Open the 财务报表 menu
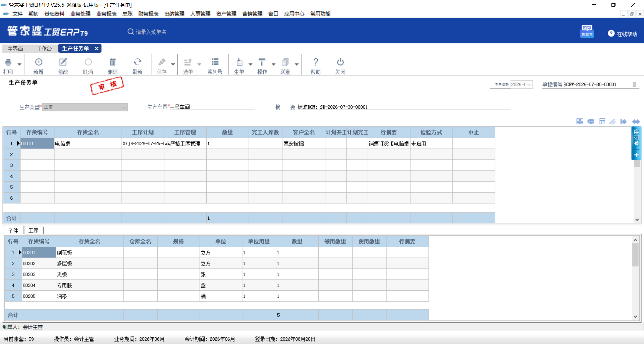Viewport: 644px width, 344px height. click(x=148, y=14)
